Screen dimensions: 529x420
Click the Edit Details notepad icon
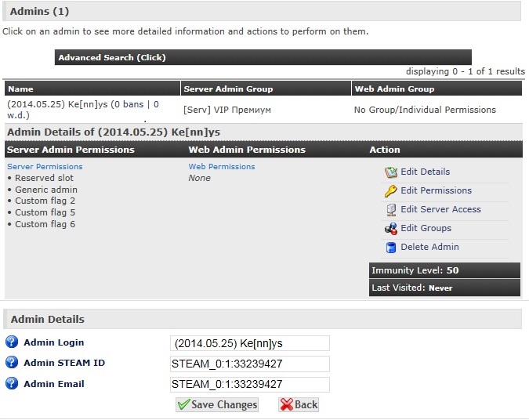point(390,172)
